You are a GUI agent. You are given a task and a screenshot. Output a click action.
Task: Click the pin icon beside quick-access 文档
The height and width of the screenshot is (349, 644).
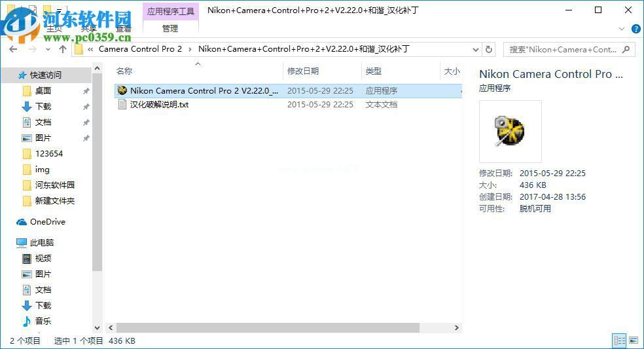(86, 122)
